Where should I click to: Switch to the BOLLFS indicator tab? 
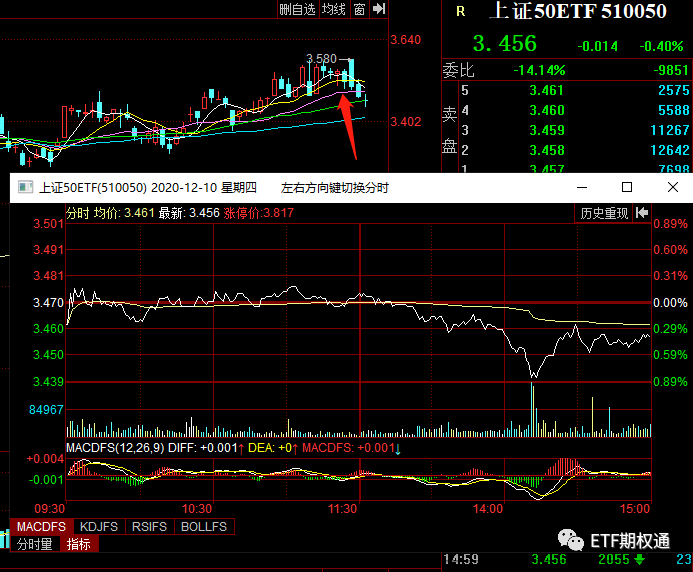pyautogui.click(x=204, y=526)
